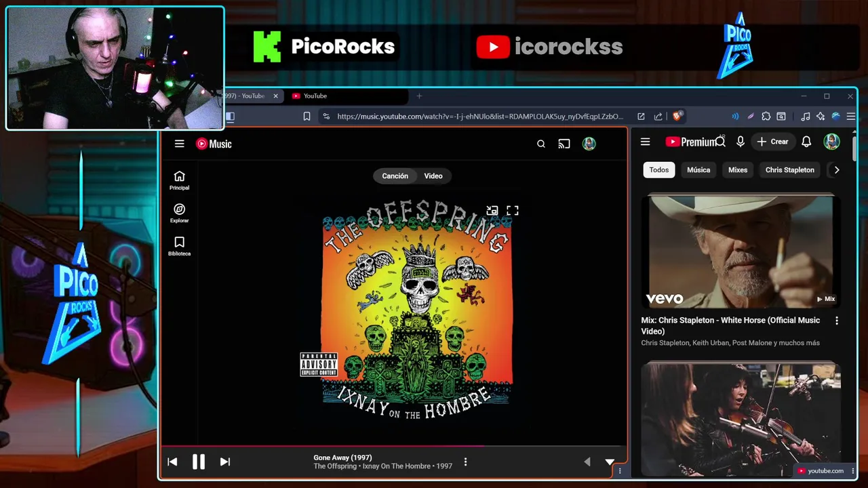Open YouTube account avatar

(831, 142)
